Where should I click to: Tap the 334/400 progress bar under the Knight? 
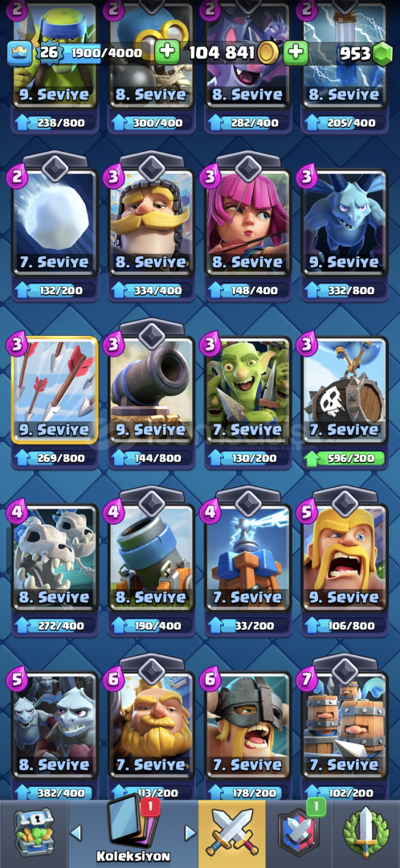[151, 290]
